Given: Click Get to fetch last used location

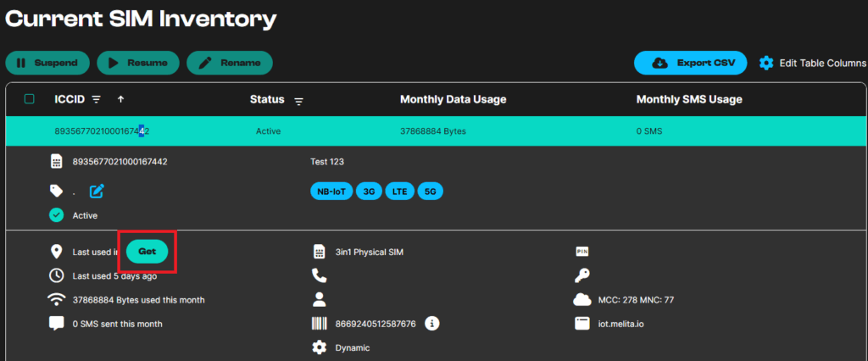Looking at the screenshot, I should point(147,252).
